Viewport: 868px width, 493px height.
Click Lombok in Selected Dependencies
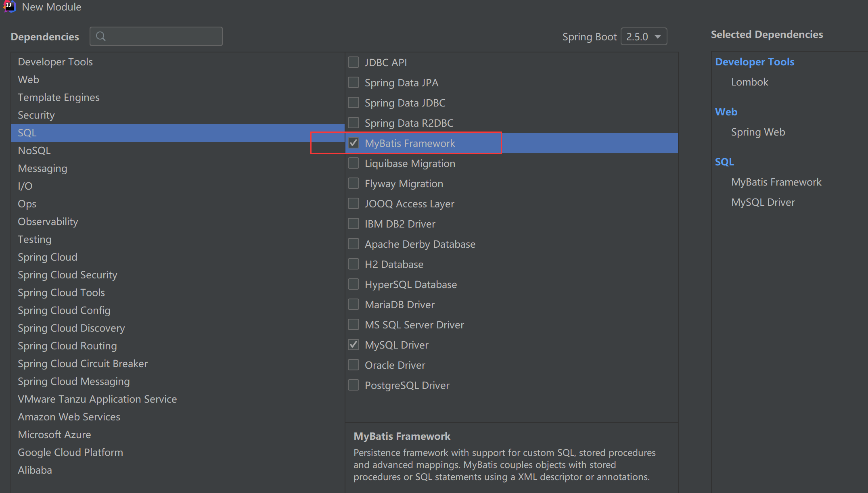point(749,82)
